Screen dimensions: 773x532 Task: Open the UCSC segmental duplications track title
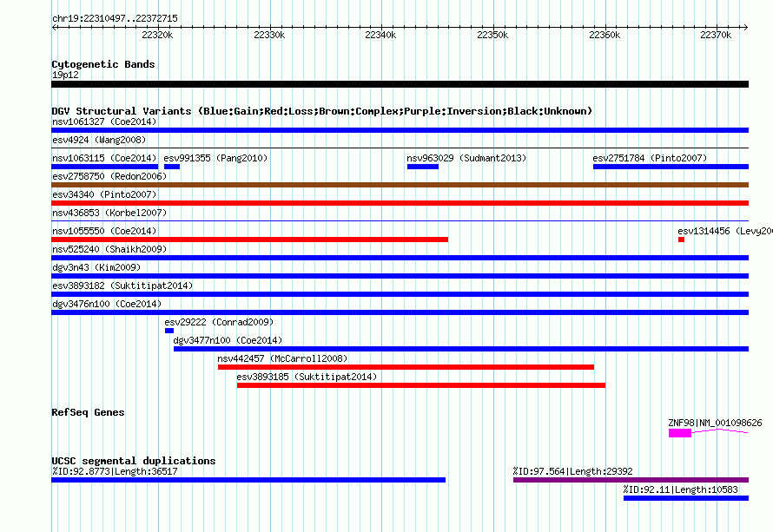click(x=134, y=461)
